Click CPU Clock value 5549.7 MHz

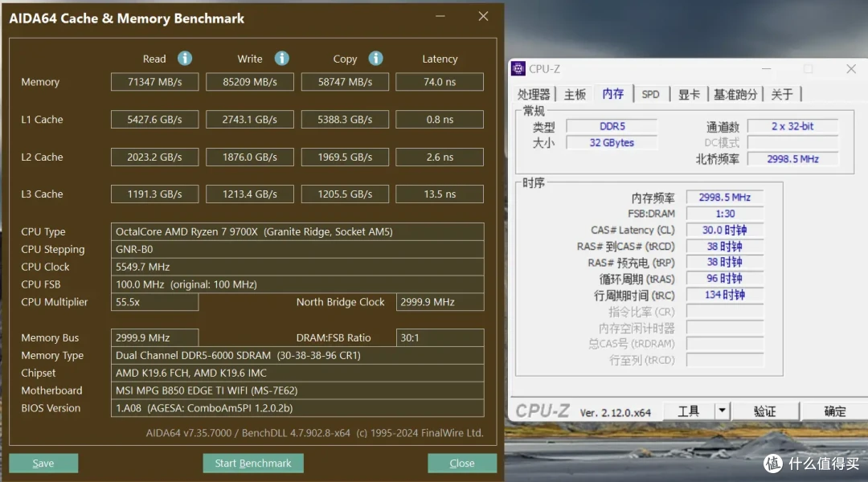click(297, 267)
